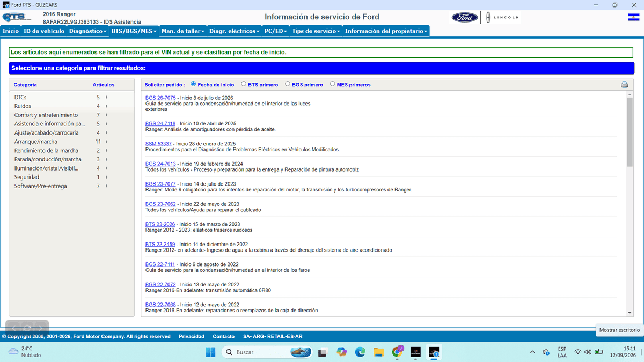Click the Windows taskbar search box
644x362 pixels.
point(267,352)
